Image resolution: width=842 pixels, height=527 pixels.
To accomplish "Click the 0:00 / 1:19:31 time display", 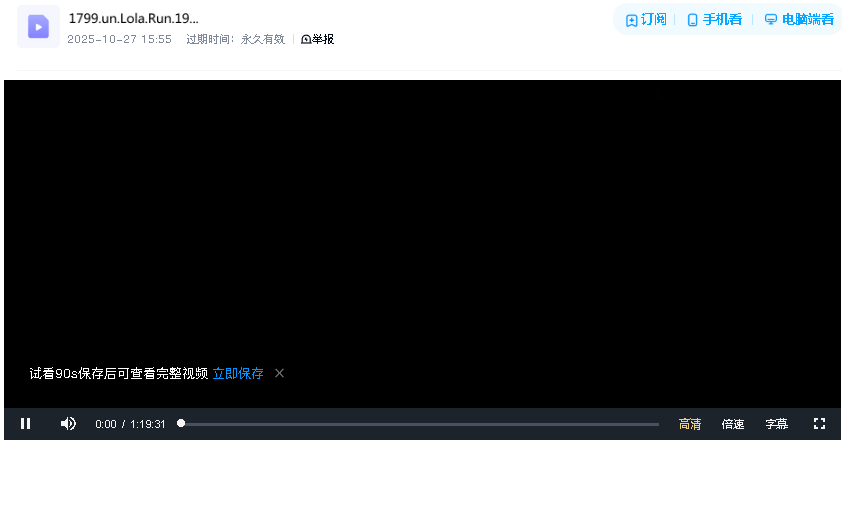I will (130, 424).
